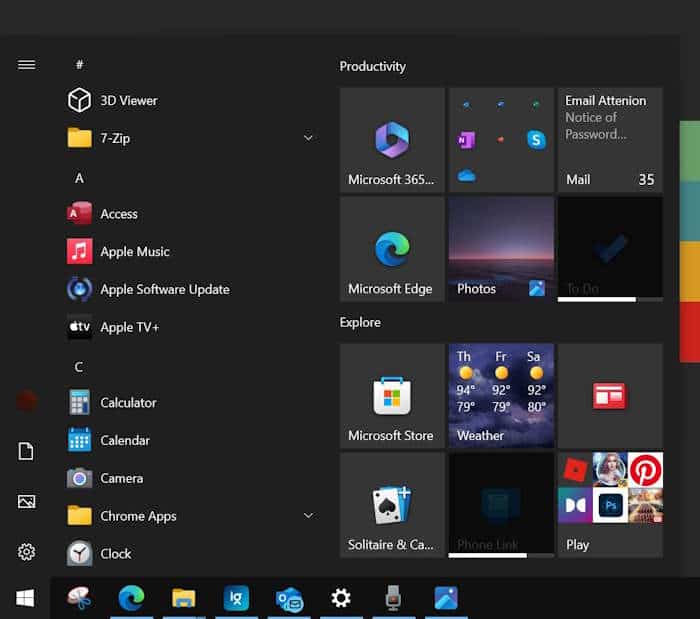
Task: Open the Clock app
Action: (192, 553)
